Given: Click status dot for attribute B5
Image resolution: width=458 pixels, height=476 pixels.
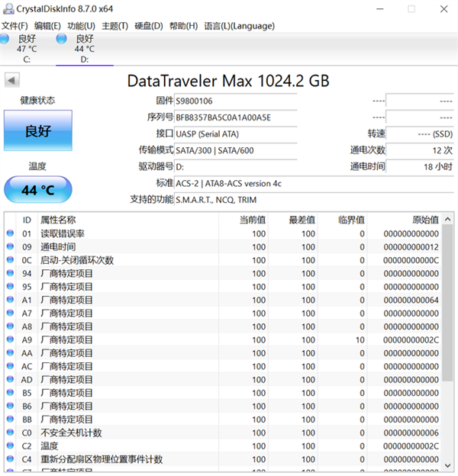Looking at the screenshot, I should (x=11, y=393).
